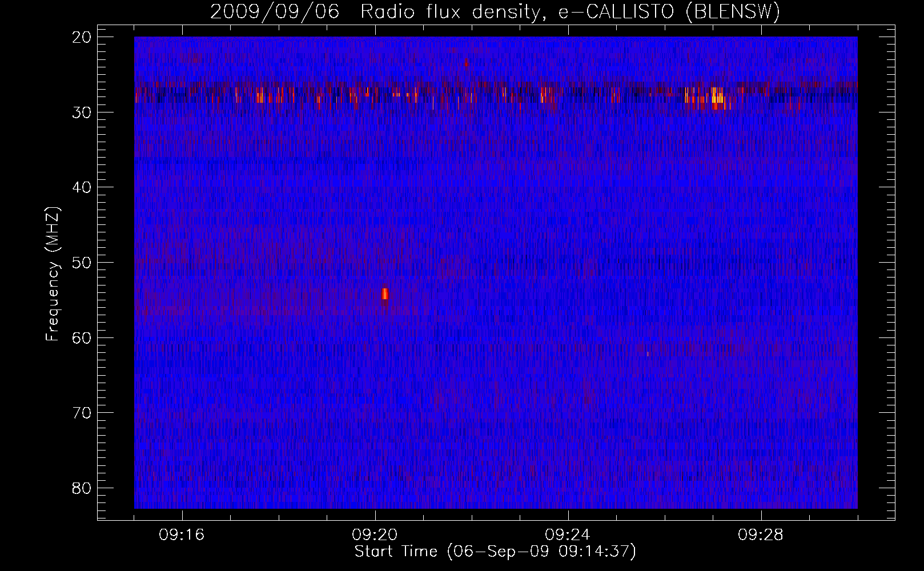924x571 pixels.
Task: Click the 20 MHz frequency tick label
Action: click(82, 37)
